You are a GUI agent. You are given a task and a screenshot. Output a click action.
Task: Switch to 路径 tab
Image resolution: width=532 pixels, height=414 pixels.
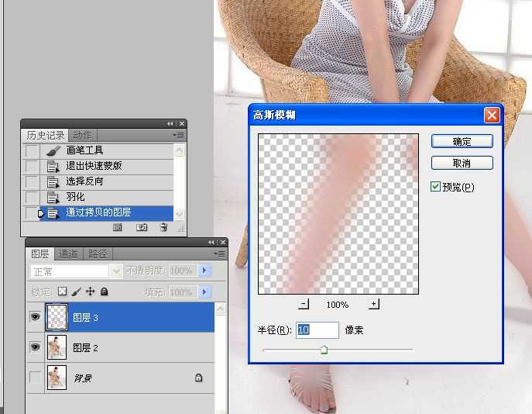98,254
